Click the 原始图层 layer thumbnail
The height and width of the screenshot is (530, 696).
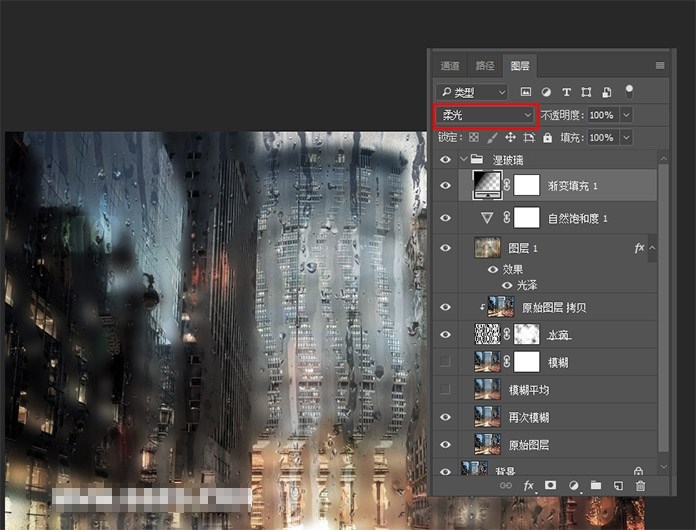[x=487, y=444]
